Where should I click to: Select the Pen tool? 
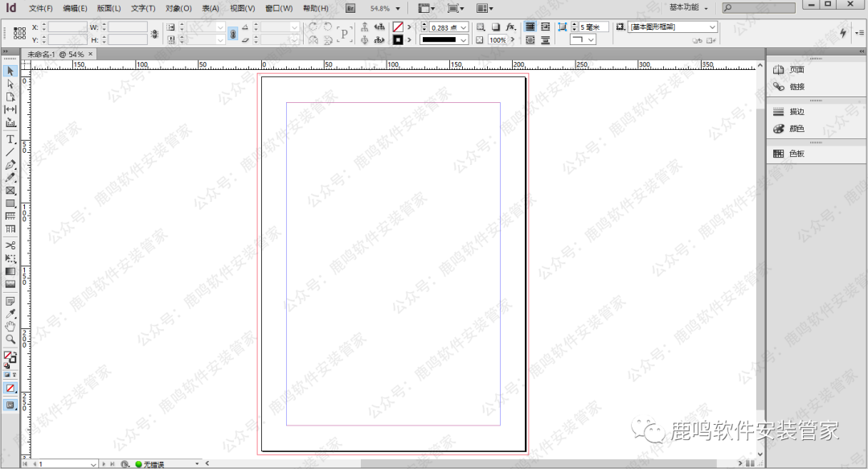tap(10, 165)
